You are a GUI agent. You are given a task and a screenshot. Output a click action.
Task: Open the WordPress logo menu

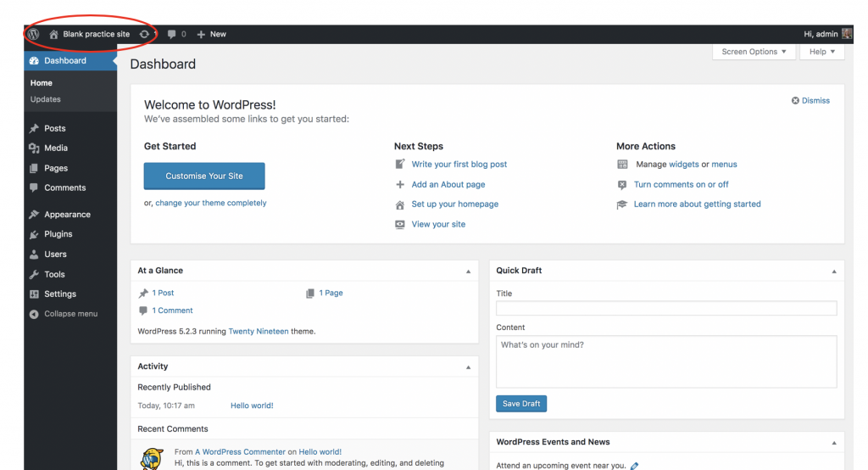33,34
